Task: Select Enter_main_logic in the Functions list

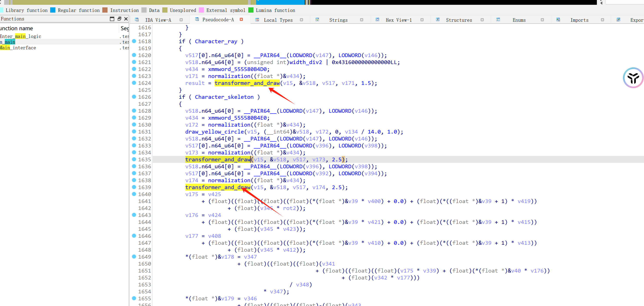Action: pos(20,36)
